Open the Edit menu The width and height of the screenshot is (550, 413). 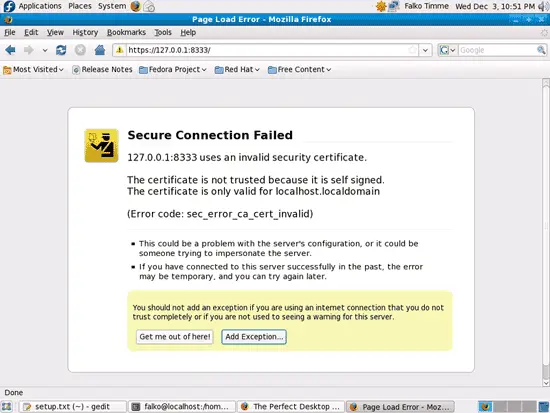tap(31, 32)
